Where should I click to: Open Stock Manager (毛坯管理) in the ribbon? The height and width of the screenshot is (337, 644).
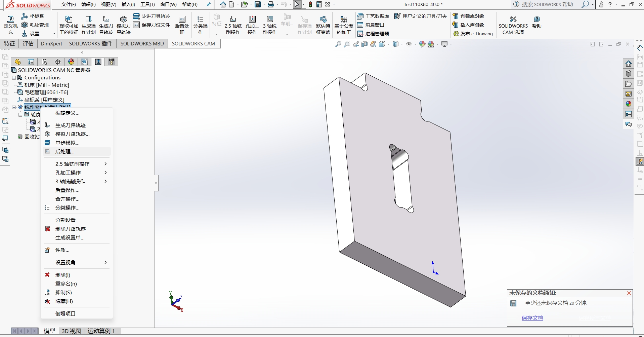tap(35, 25)
